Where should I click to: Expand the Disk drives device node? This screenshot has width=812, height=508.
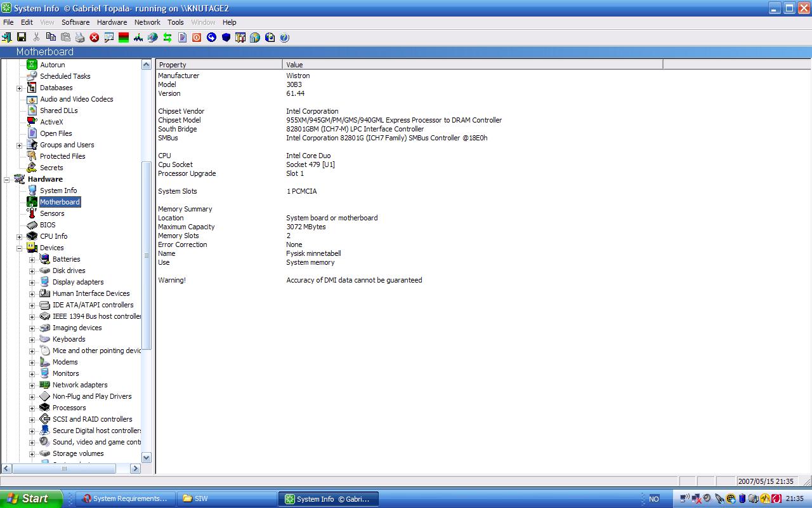click(x=32, y=271)
